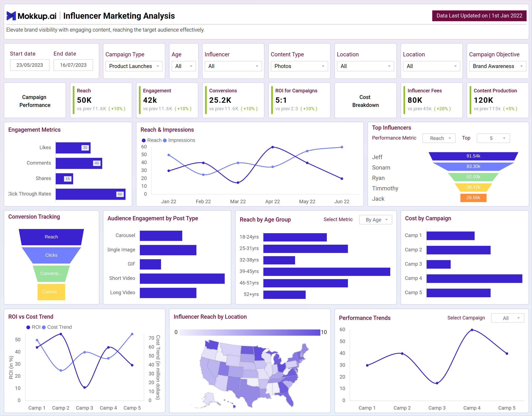Open the Select Metric By Age dropdown
This screenshot has height=416, width=532.
[376, 220]
